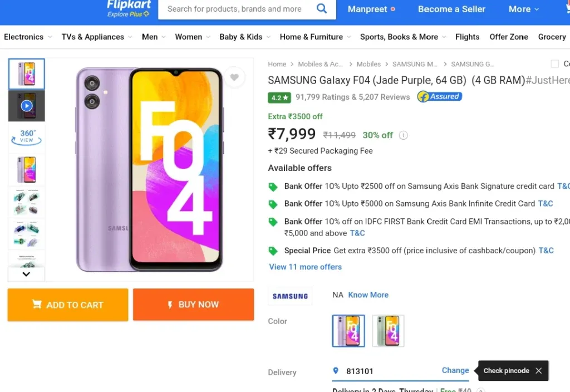Image resolution: width=570 pixels, height=392 pixels.
Task: Select the green color variant
Action: pyautogui.click(x=388, y=331)
